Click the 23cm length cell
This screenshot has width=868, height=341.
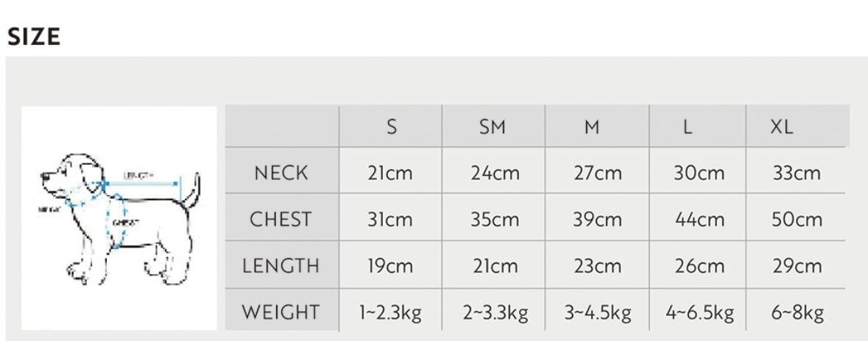597,266
